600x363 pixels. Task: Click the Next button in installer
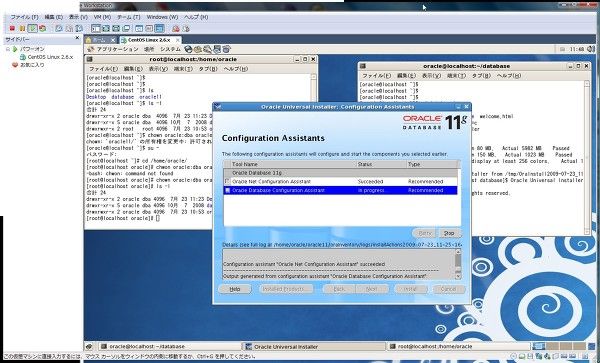coord(372,289)
